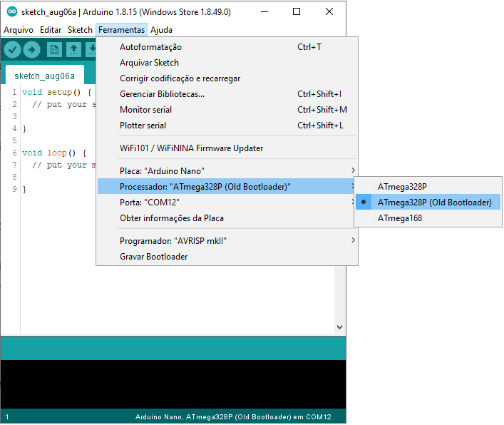Click line number 5 in the editor
This screenshot has width=504, height=425.
(14, 140)
